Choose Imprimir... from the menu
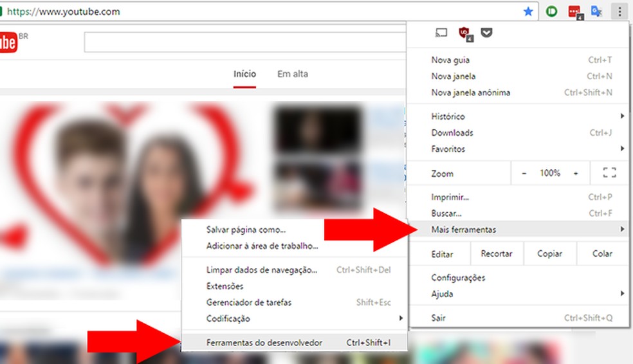This screenshot has height=364, width=633. (x=518, y=197)
